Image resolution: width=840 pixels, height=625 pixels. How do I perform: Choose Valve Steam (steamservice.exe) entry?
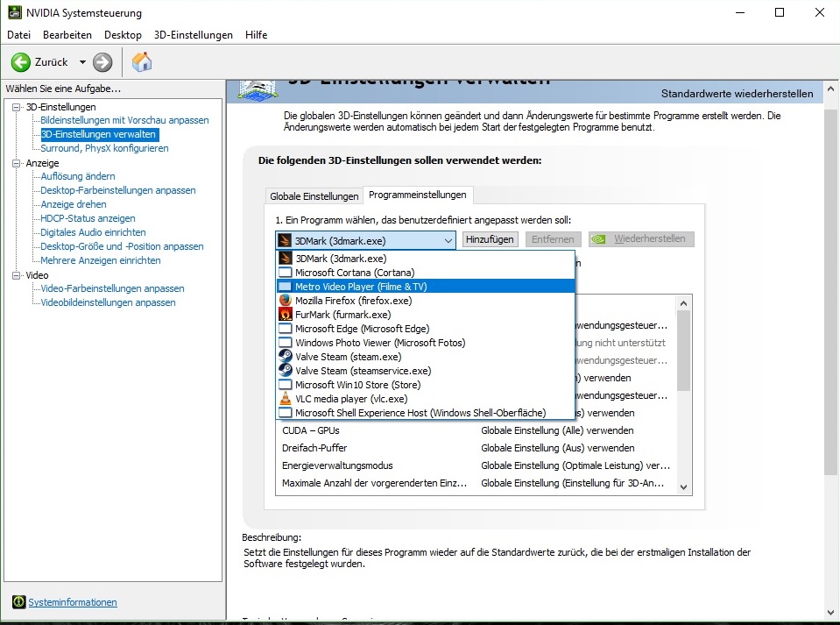(426, 371)
